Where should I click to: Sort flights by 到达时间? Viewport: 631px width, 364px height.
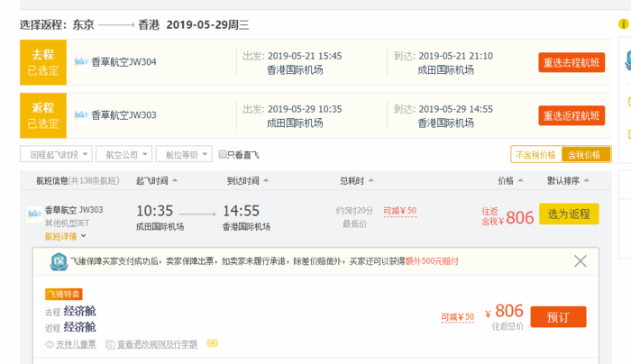[x=247, y=181]
